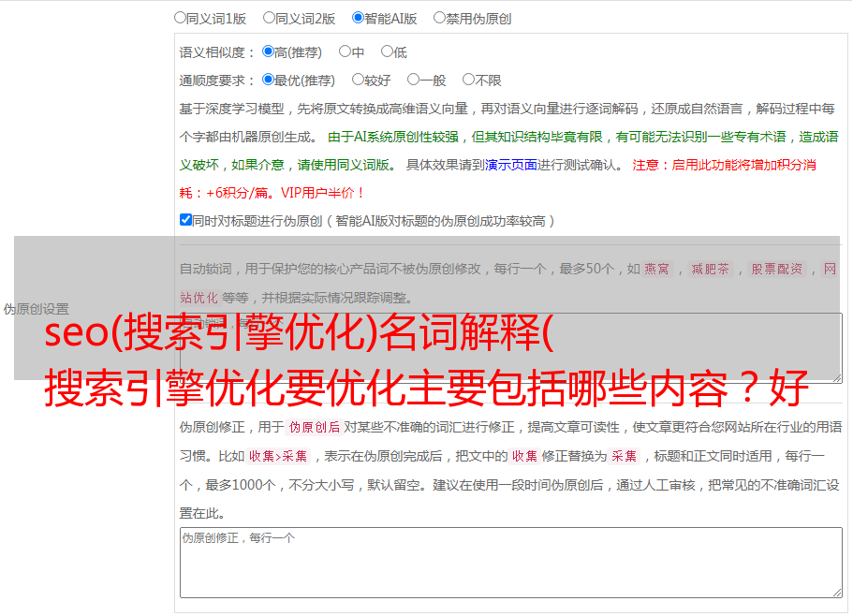Set 通顺度要求 to 最优(推荐)
The height and width of the screenshot is (616, 853).
click(268, 80)
